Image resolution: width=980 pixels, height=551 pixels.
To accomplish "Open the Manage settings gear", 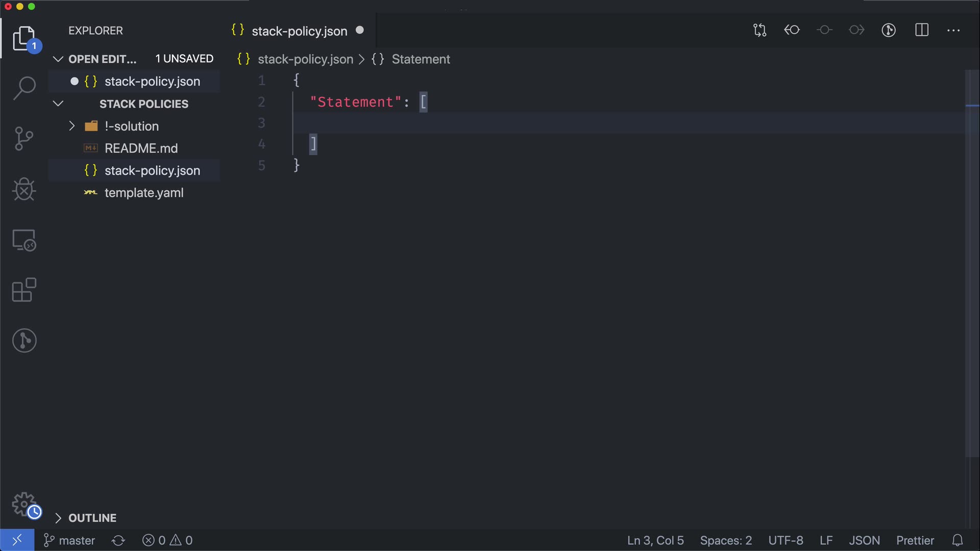I will (24, 504).
